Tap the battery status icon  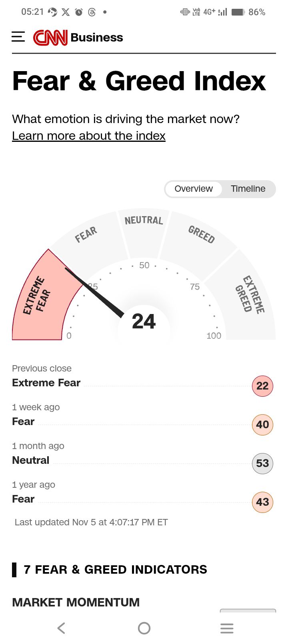(x=238, y=12)
